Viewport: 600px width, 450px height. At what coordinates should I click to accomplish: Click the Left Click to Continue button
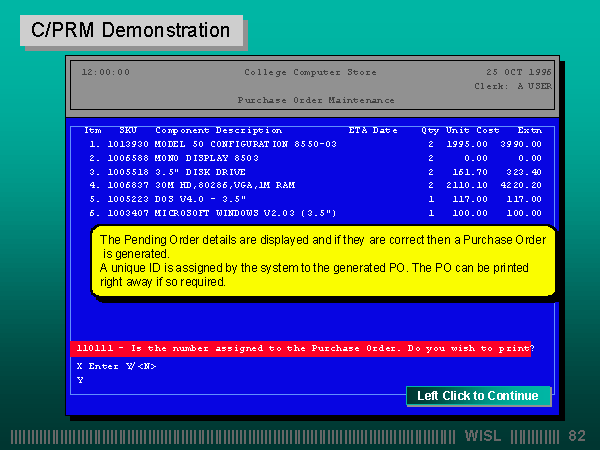coord(478,396)
